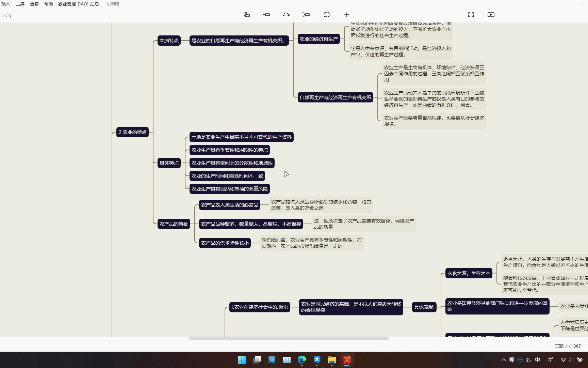This screenshot has width=588, height=368.
Task: Click note 就供给而言，农业生产具有季节性和周期性
Action: tap(312, 243)
